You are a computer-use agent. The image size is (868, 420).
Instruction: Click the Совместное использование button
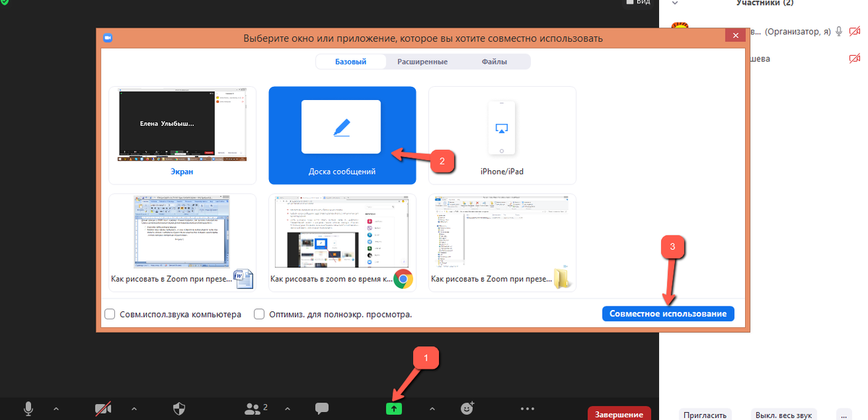point(668,314)
